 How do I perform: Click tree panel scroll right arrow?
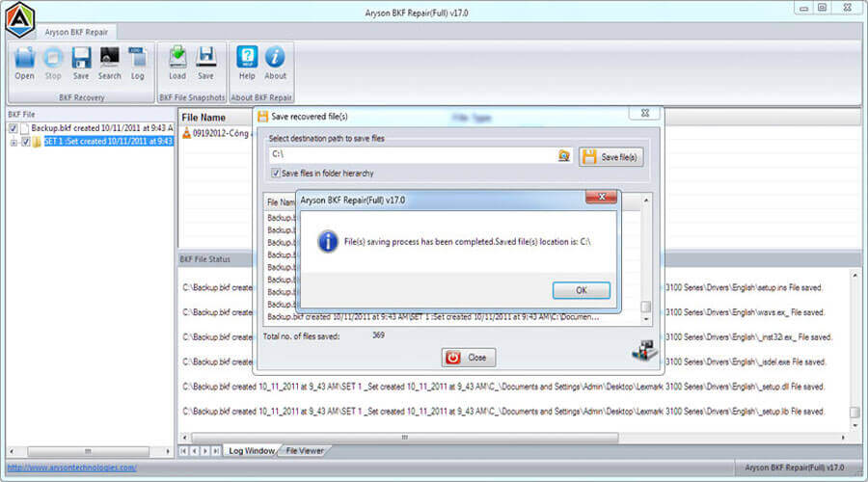pyautogui.click(x=168, y=451)
